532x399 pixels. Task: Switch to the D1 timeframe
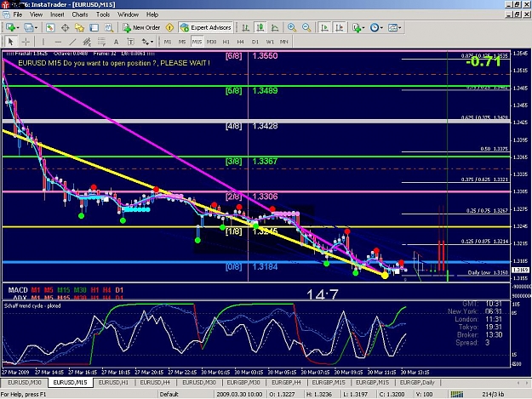click(x=255, y=42)
